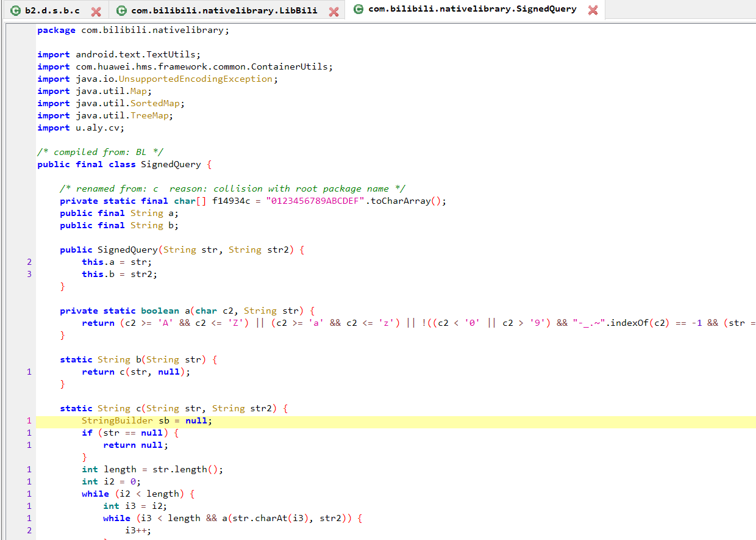Screen dimensions: 756x540
Task: Click the 'public final String b;' field
Action: pos(119,225)
